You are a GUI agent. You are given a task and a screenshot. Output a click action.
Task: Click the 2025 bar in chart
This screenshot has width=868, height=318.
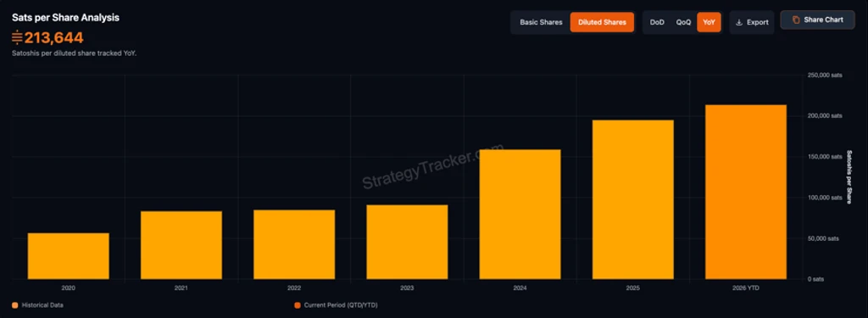point(633,199)
